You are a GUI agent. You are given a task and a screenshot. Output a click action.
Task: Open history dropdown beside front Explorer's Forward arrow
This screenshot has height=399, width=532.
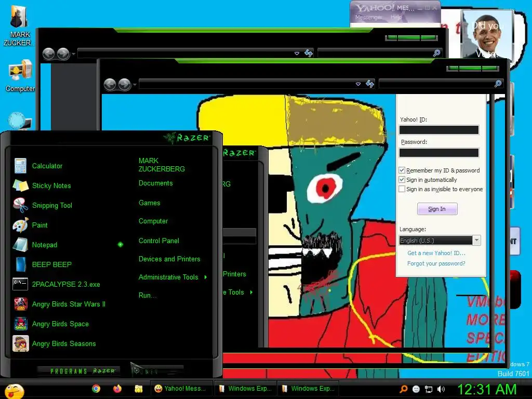(135, 85)
